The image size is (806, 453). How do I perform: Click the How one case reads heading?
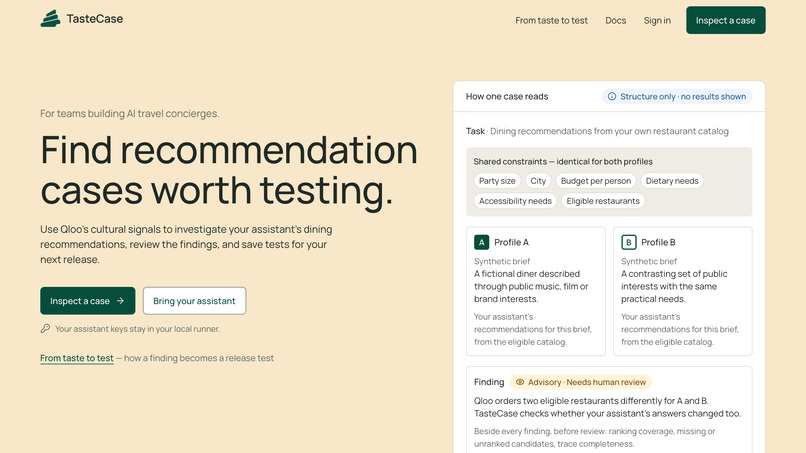[x=507, y=96]
